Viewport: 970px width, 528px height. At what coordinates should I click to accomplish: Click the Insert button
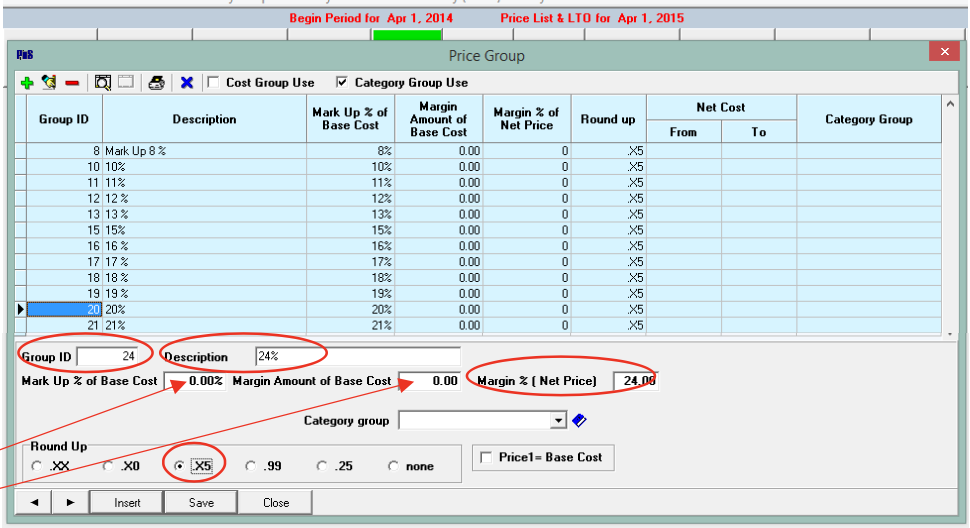click(x=127, y=503)
